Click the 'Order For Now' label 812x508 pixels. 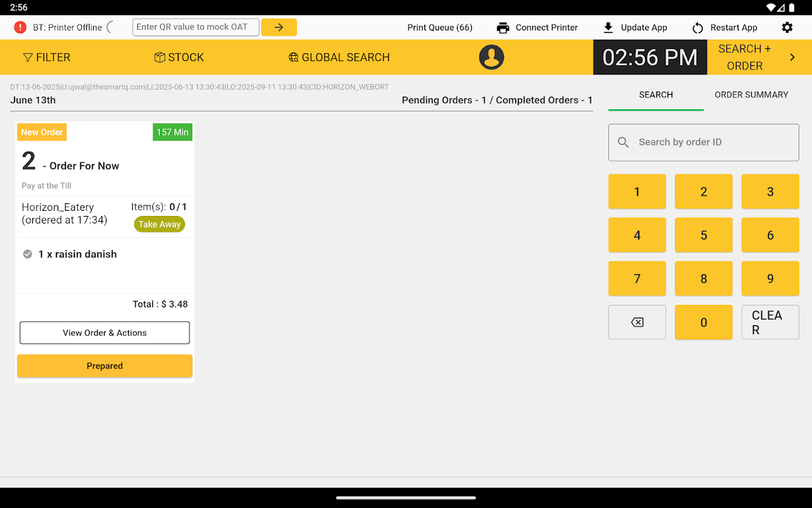point(84,166)
